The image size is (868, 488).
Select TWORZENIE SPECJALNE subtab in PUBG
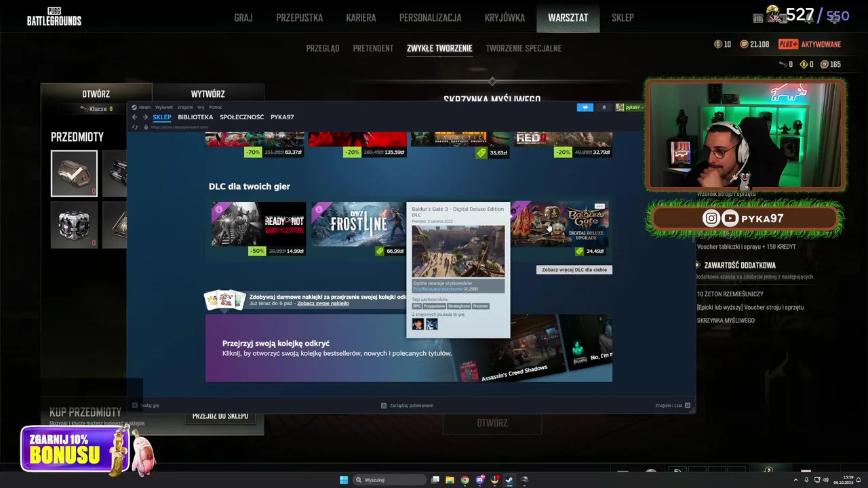(x=524, y=48)
